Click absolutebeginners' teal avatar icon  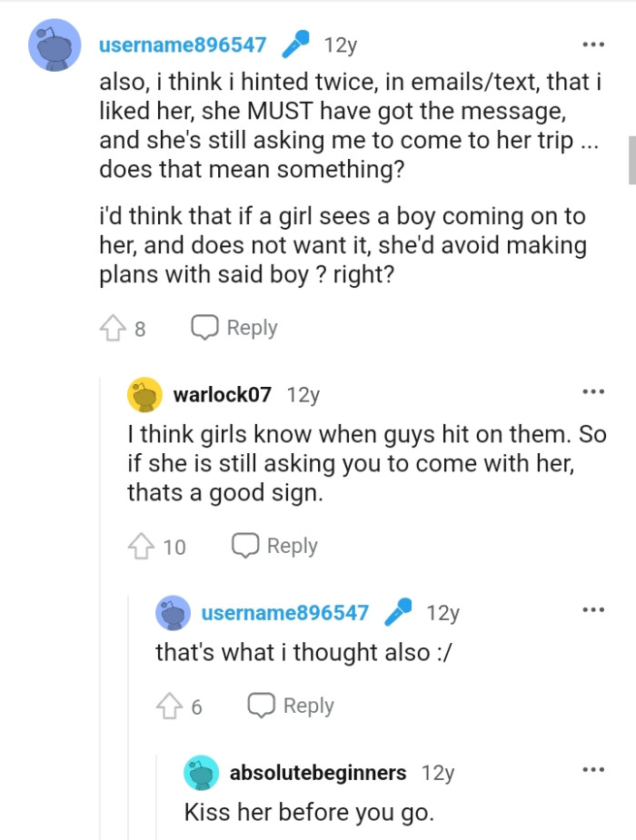click(x=200, y=773)
